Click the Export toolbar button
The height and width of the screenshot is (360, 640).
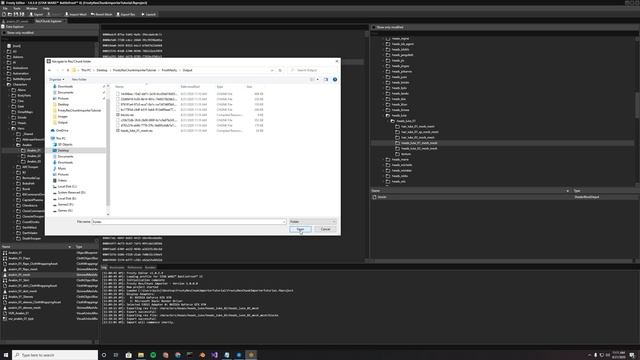36,14
